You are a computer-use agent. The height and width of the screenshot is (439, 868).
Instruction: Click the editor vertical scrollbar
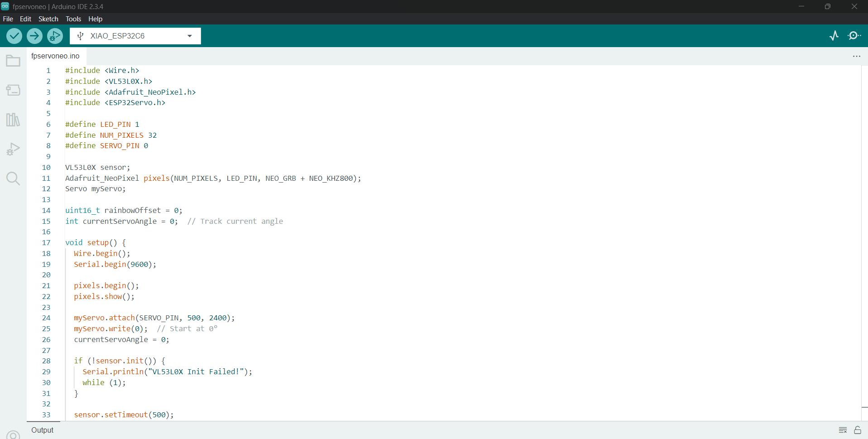coord(864,243)
